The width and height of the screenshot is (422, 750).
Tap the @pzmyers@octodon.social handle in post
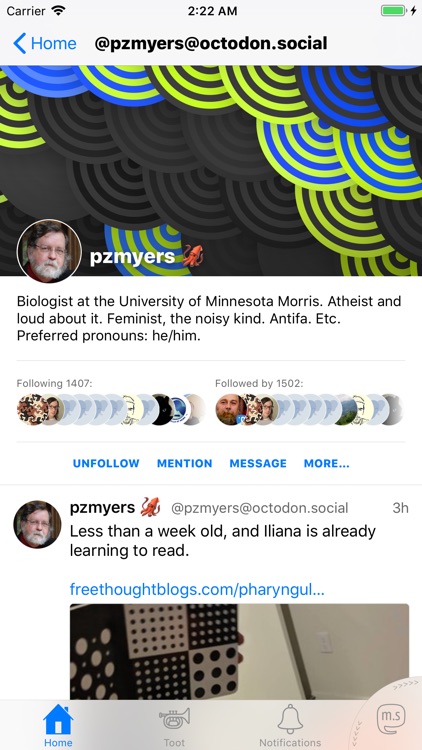260,508
